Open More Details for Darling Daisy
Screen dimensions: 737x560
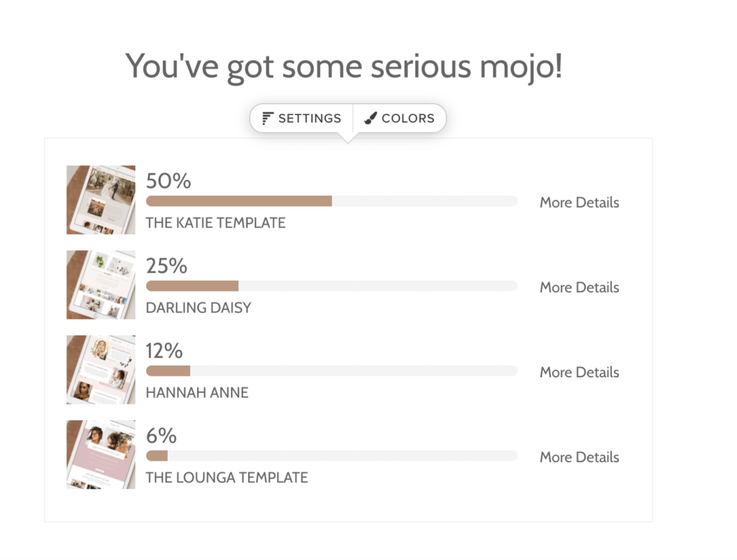pos(579,287)
